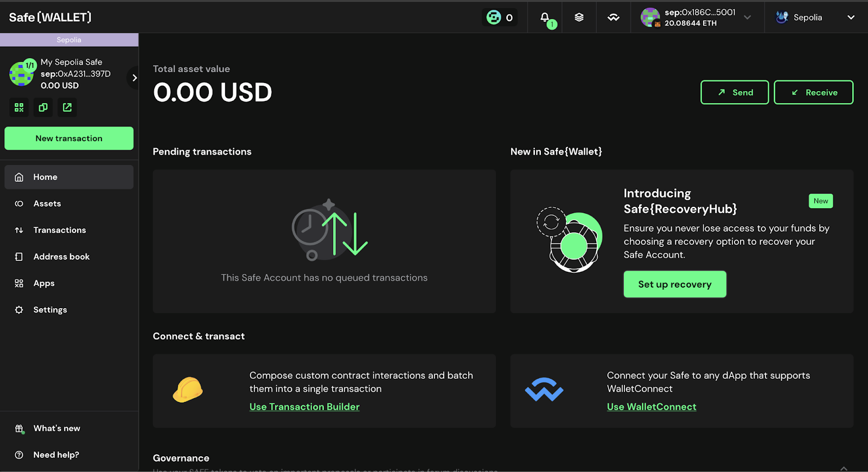The image size is (868, 472).
Task: Follow the Use Transaction Builder link
Action: (x=304, y=407)
